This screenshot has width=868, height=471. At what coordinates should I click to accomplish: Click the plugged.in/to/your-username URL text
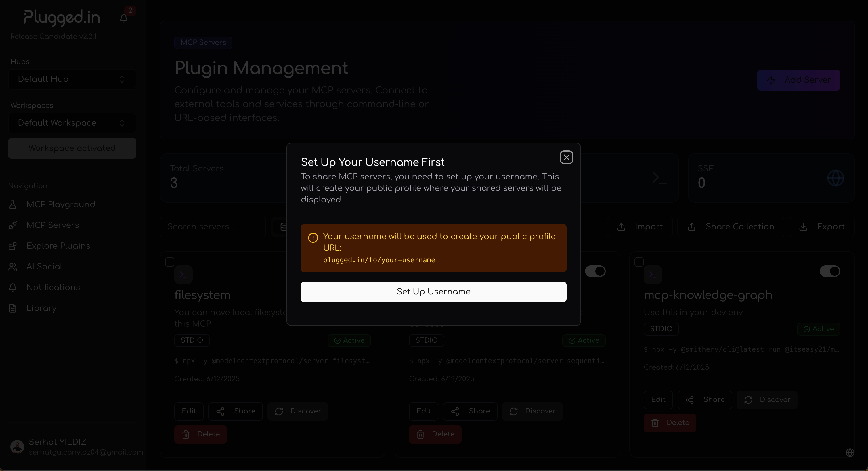point(379,260)
